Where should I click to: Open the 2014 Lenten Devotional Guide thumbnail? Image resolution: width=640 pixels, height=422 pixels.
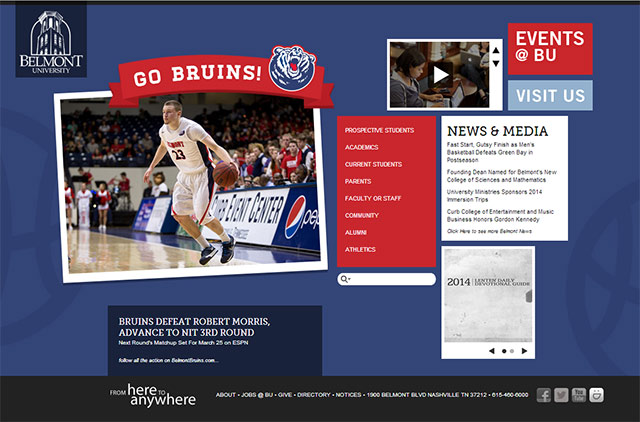click(x=488, y=295)
